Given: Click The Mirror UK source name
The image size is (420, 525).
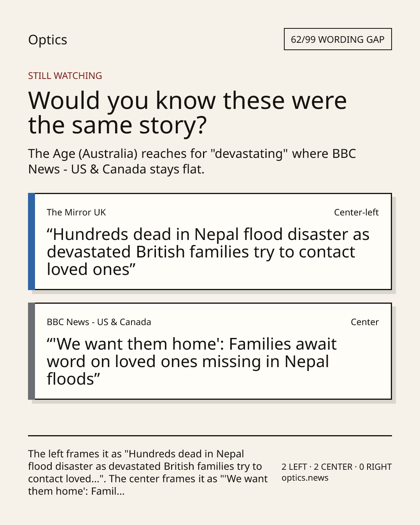Looking at the screenshot, I should 76,212.
